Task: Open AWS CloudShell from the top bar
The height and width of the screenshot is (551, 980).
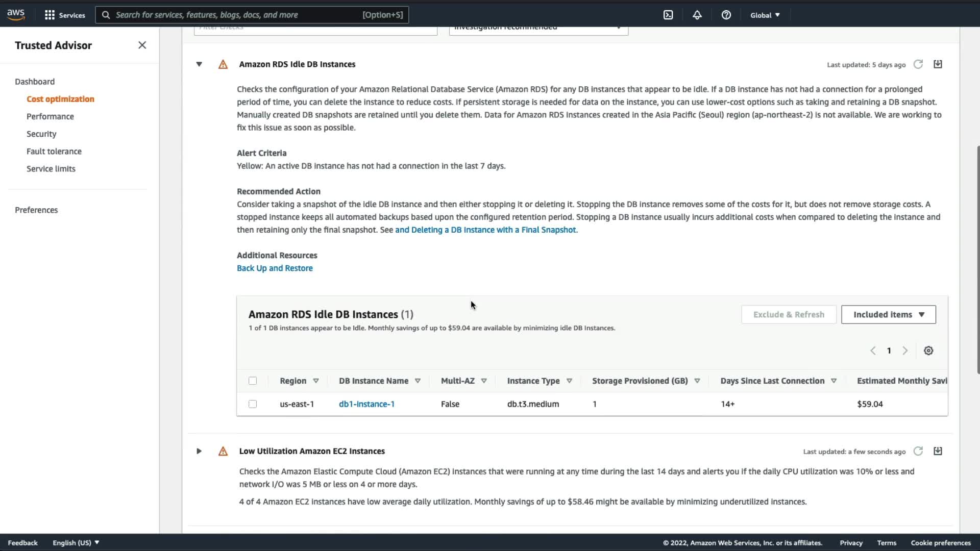Action: [668, 15]
